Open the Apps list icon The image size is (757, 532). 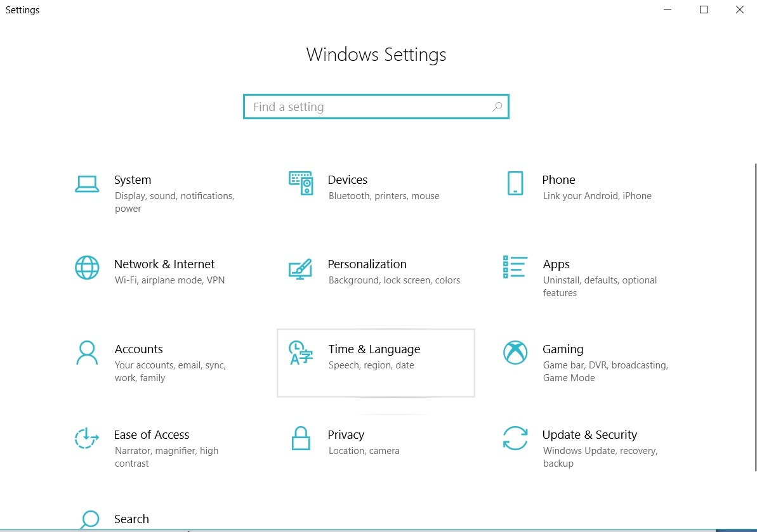click(515, 267)
